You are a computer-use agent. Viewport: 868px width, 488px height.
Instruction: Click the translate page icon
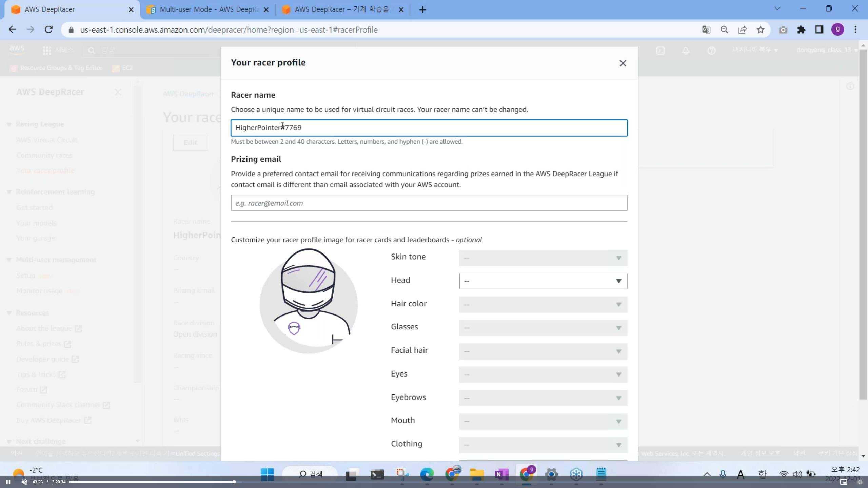pyautogui.click(x=706, y=30)
